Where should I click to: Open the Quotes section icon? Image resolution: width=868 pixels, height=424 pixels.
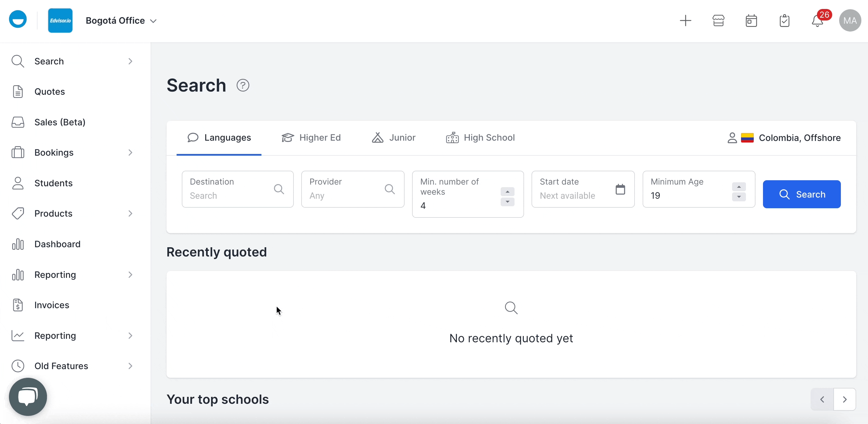(17, 91)
